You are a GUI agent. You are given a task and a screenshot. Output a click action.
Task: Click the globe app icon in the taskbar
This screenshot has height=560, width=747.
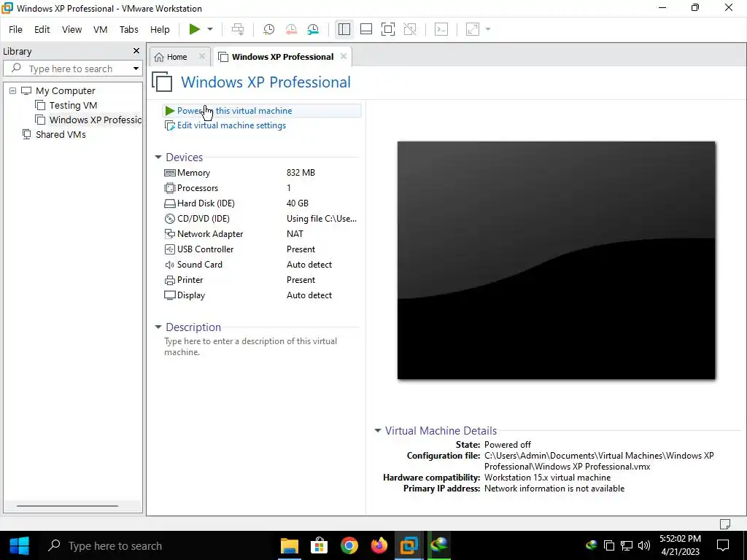point(439,545)
